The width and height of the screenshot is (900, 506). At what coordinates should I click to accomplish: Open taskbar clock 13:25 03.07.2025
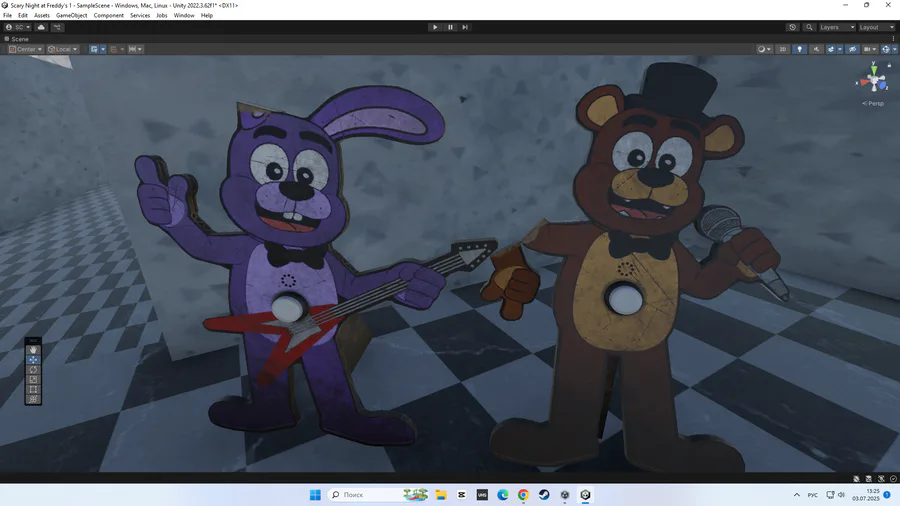pyautogui.click(x=866, y=495)
